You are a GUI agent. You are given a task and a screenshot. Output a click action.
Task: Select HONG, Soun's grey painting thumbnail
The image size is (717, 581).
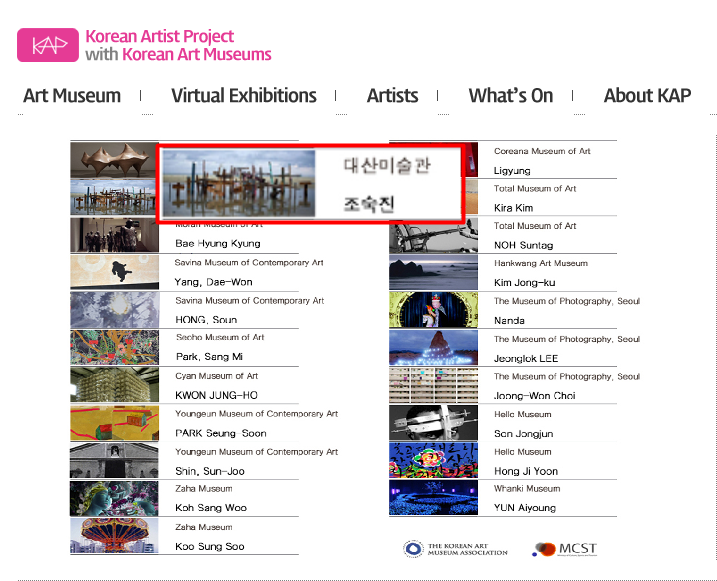[x=114, y=310]
